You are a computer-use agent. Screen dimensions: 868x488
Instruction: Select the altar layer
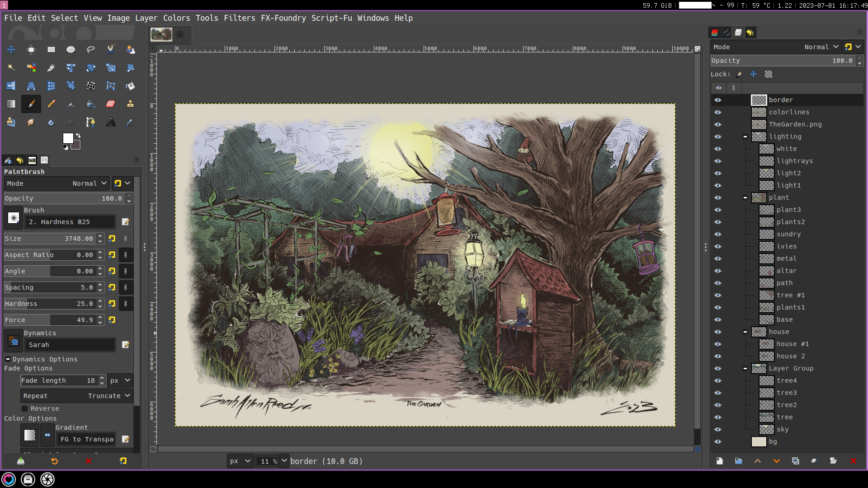point(786,271)
